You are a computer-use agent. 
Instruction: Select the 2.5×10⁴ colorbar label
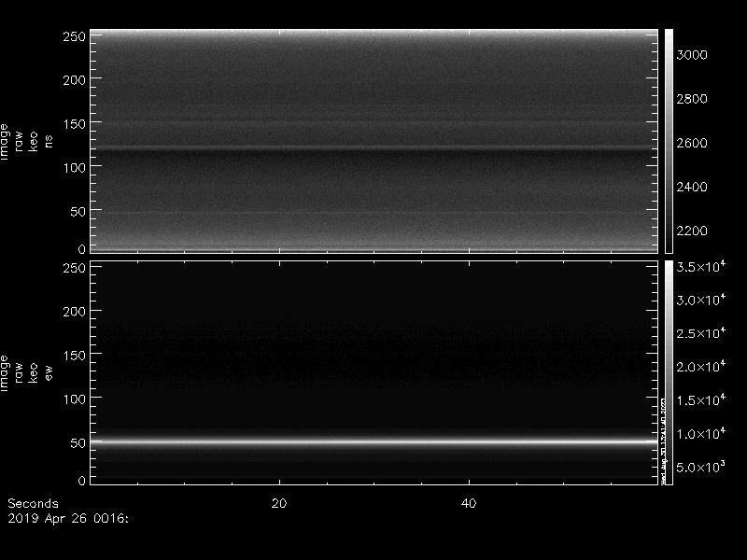(x=701, y=333)
